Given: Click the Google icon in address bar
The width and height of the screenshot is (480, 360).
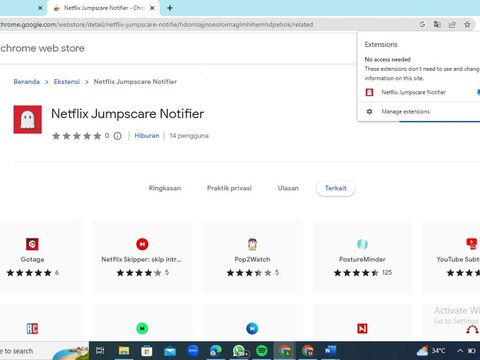Looking at the screenshot, I should click(422, 24).
